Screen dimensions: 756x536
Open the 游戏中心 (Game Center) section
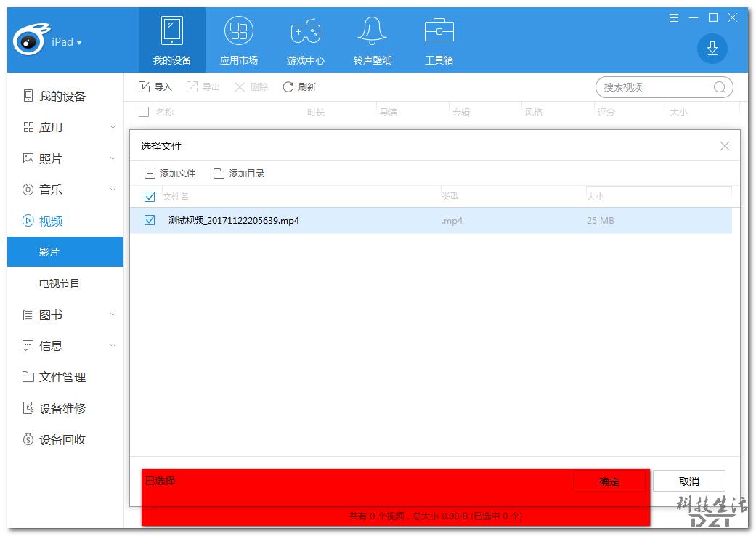[305, 40]
